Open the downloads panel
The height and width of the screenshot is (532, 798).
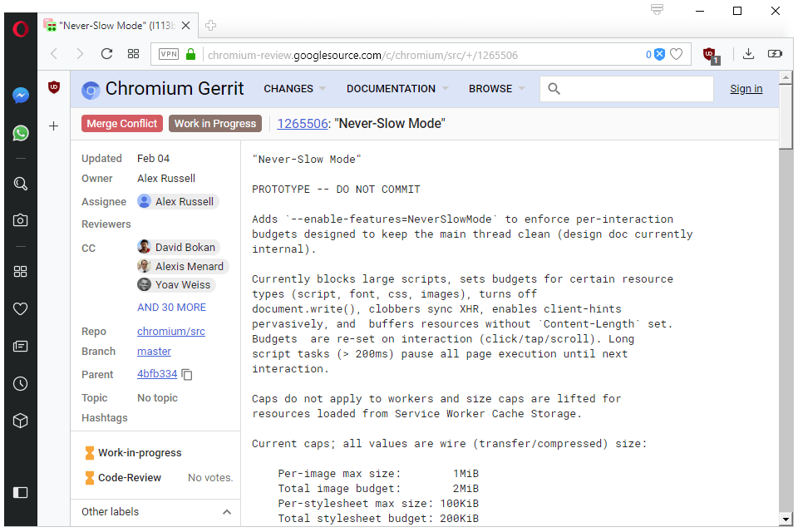748,53
